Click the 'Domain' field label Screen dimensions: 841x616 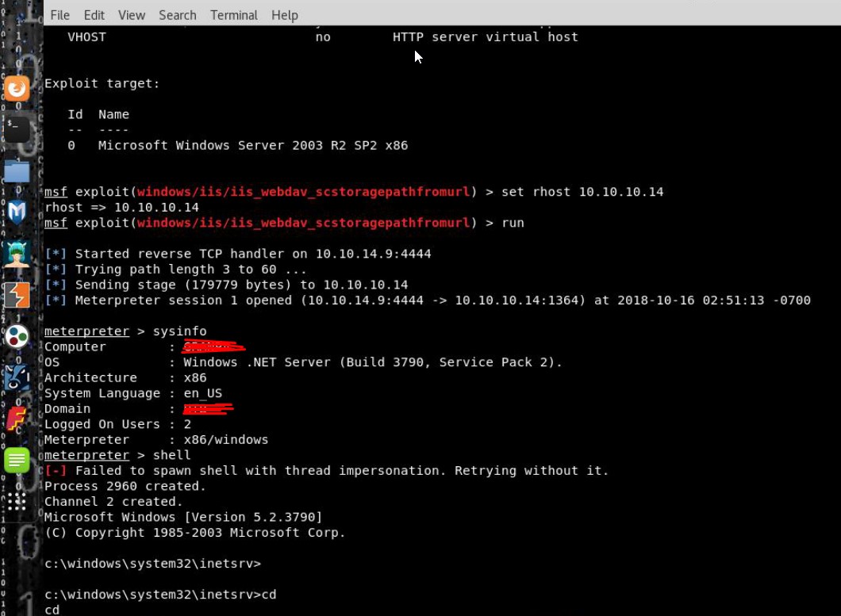click(x=67, y=409)
